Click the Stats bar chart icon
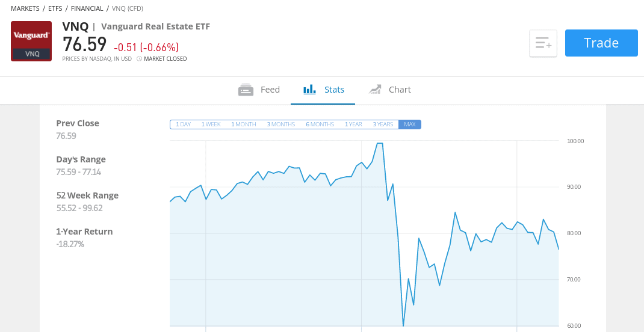Viewport: 644px width, 332px height. click(x=309, y=90)
